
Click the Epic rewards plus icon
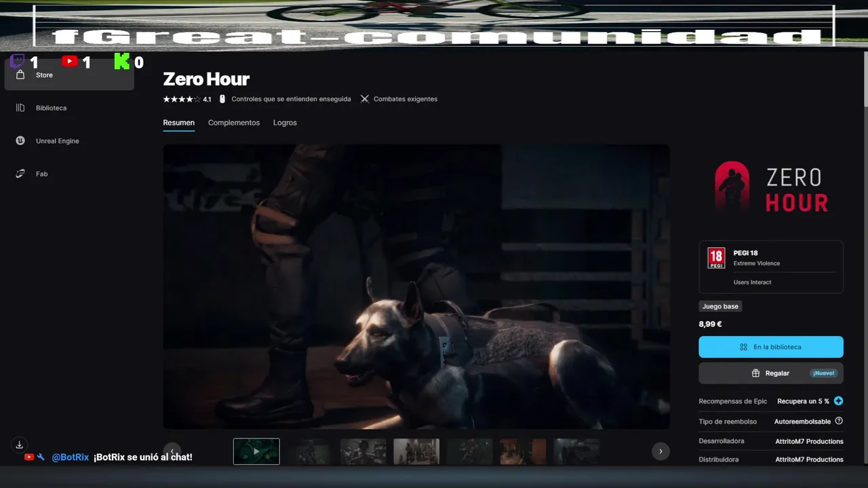pos(839,401)
